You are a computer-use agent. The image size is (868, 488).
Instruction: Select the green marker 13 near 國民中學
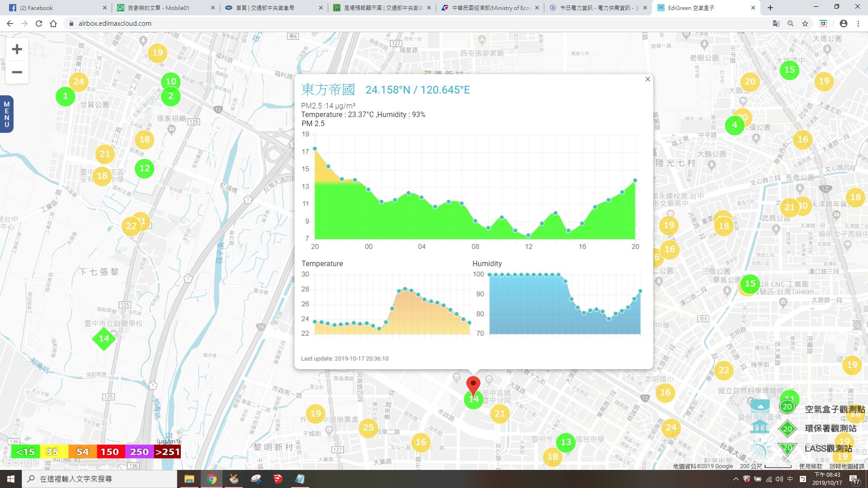click(x=566, y=442)
